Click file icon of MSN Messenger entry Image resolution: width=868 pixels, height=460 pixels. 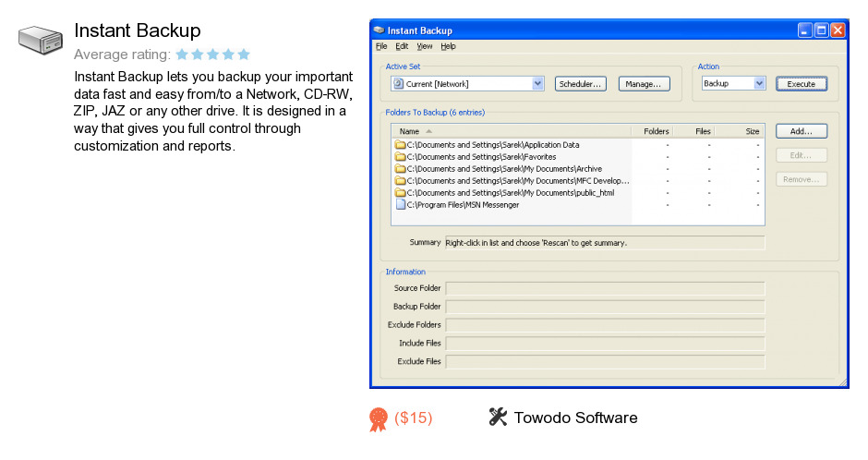(400, 205)
